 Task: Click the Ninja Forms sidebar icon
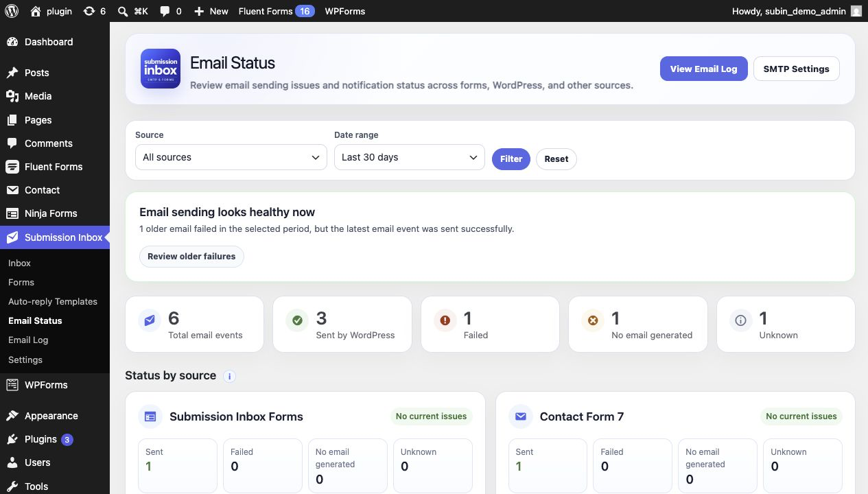[12, 213]
